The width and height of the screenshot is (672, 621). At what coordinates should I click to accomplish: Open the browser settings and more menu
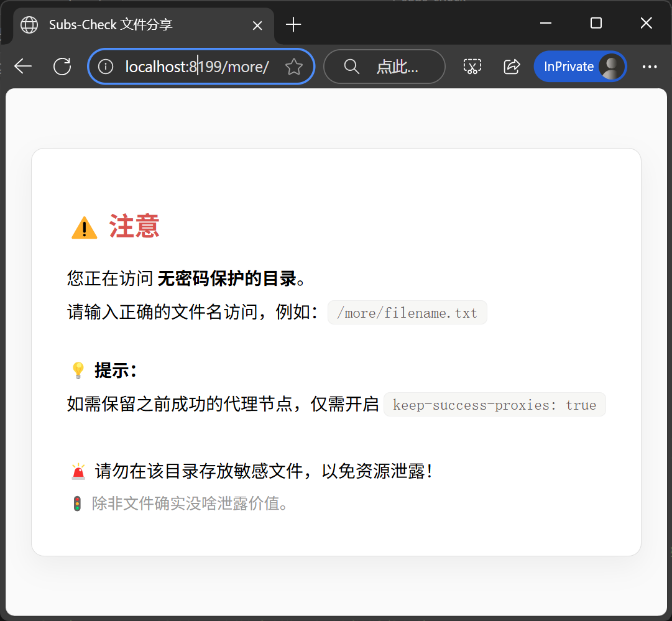[650, 67]
